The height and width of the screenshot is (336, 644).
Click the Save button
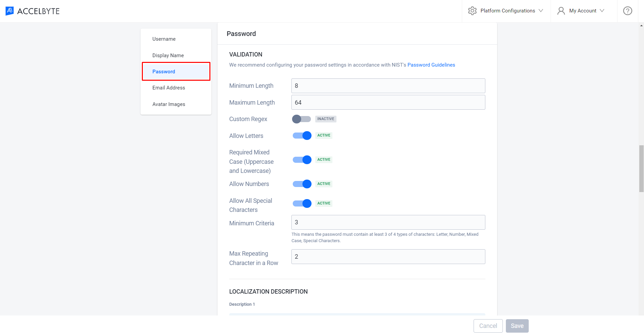tap(517, 326)
